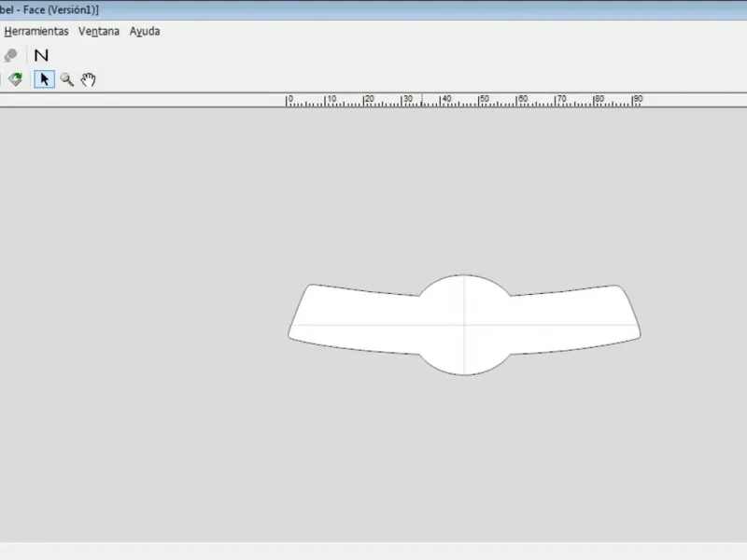The height and width of the screenshot is (560, 747).
Task: Click the white label shape on canvas
Action: [464, 325]
